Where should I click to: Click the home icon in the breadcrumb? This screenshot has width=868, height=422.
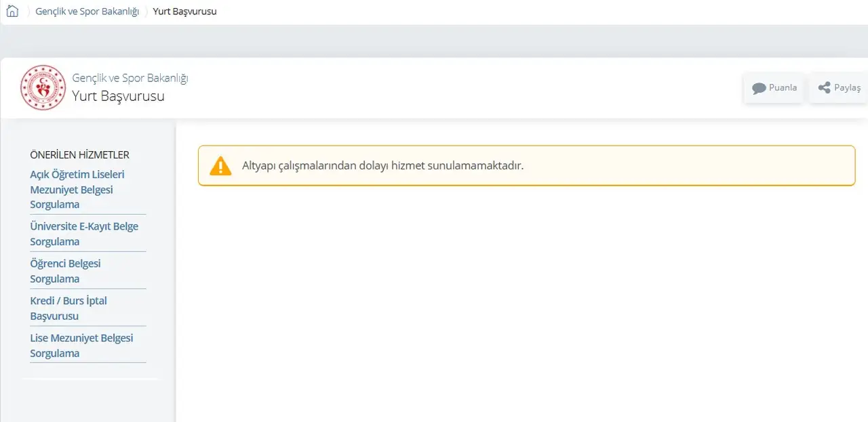point(12,12)
